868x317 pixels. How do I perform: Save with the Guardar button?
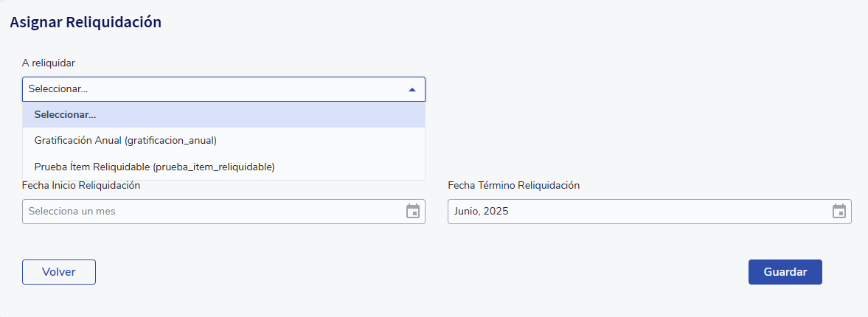[x=785, y=272]
